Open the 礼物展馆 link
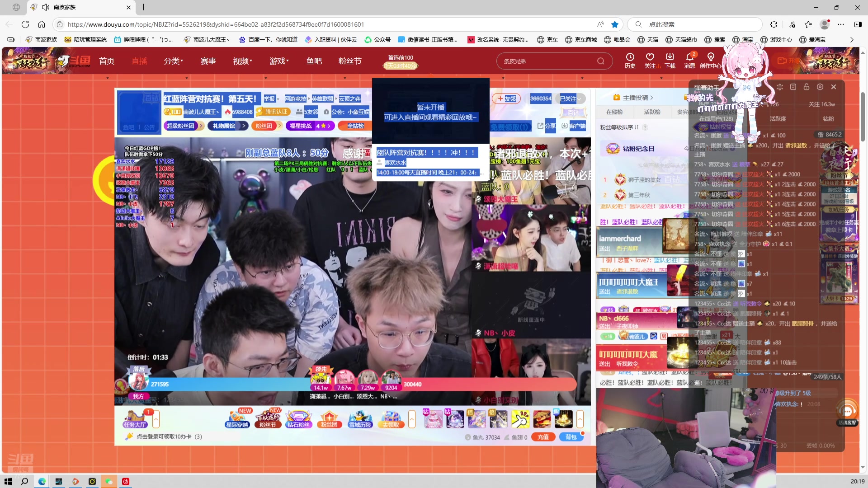This screenshot has height=488, width=868. pos(228,126)
